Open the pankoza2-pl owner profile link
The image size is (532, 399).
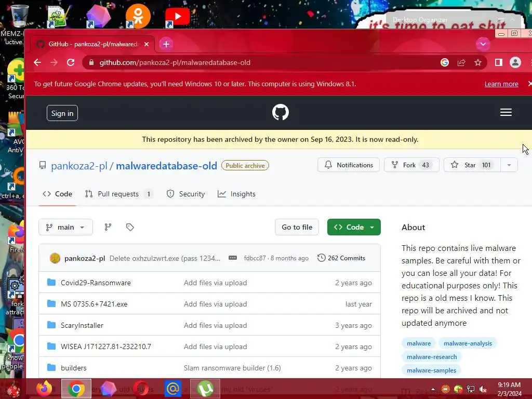79,166
